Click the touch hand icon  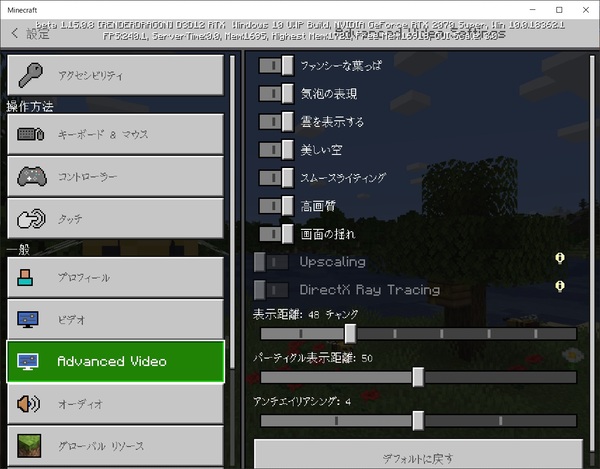(x=31, y=218)
